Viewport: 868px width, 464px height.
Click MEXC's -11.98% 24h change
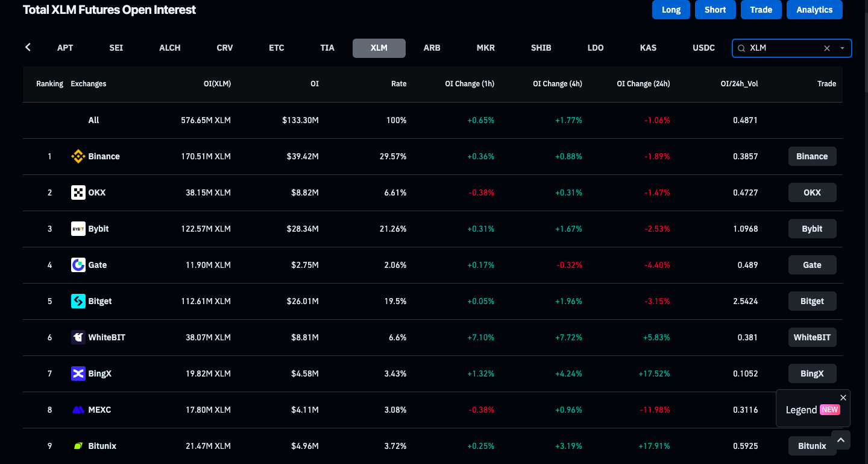pyautogui.click(x=655, y=410)
